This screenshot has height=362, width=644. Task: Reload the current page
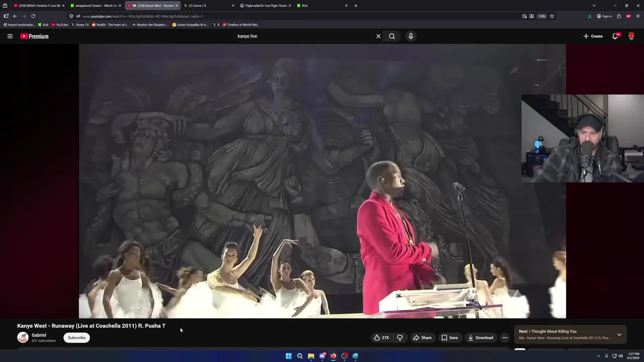point(33,16)
